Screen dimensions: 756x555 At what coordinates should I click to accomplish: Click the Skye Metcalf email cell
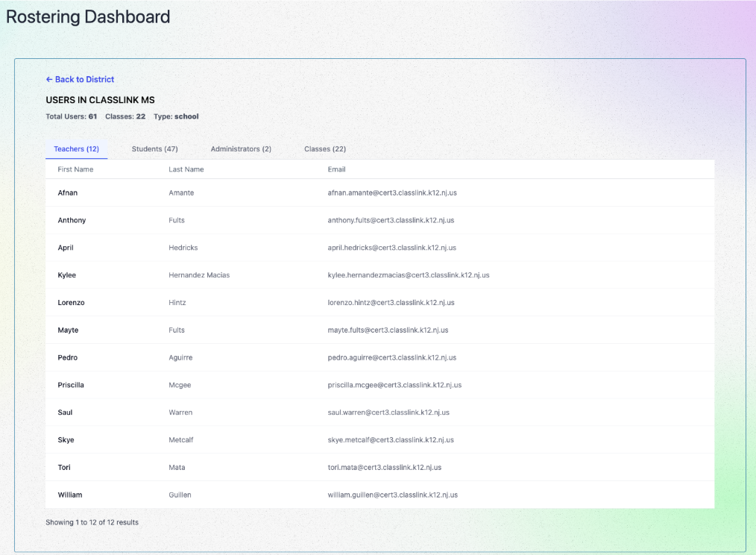tap(391, 440)
